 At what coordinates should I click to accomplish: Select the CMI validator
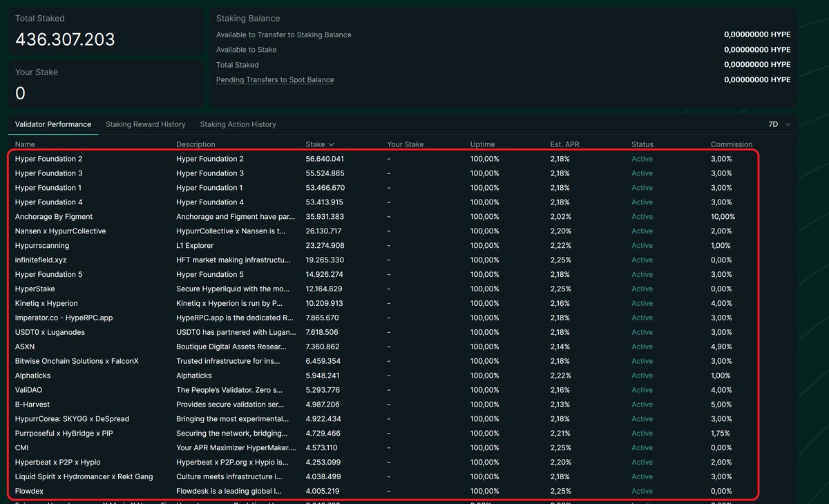(22, 449)
